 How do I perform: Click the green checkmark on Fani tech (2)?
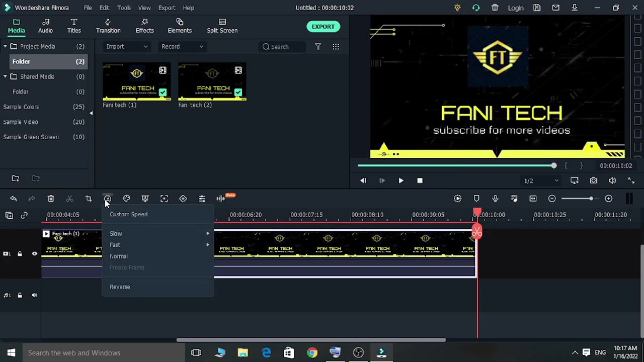coord(238,93)
